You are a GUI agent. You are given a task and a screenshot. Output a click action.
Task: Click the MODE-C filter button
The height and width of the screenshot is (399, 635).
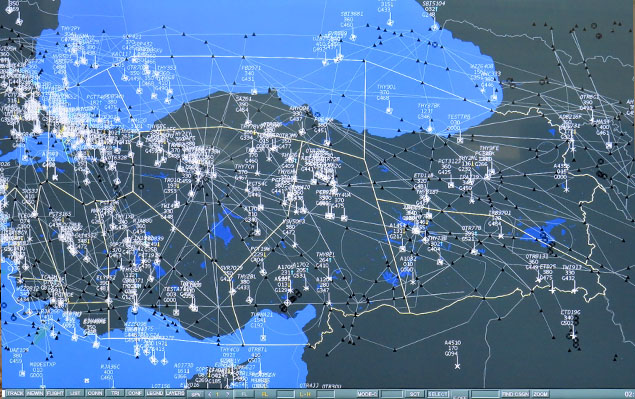tap(368, 394)
